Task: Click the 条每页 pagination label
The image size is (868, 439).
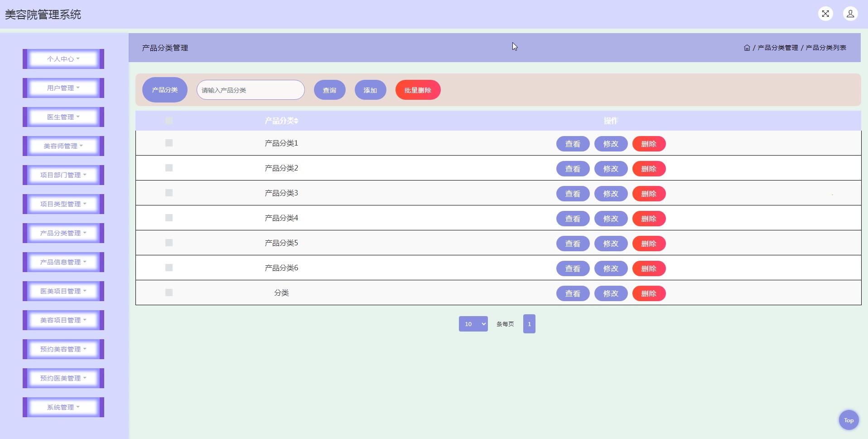Action: (505, 324)
